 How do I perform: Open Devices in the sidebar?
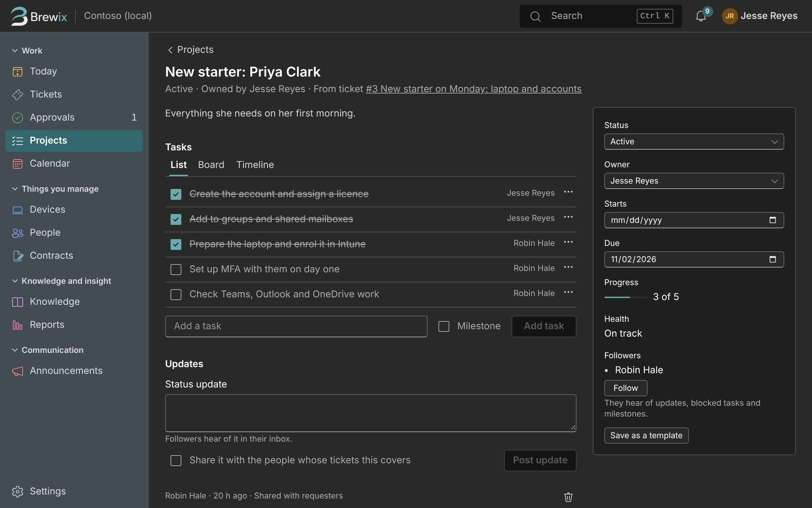point(74,210)
